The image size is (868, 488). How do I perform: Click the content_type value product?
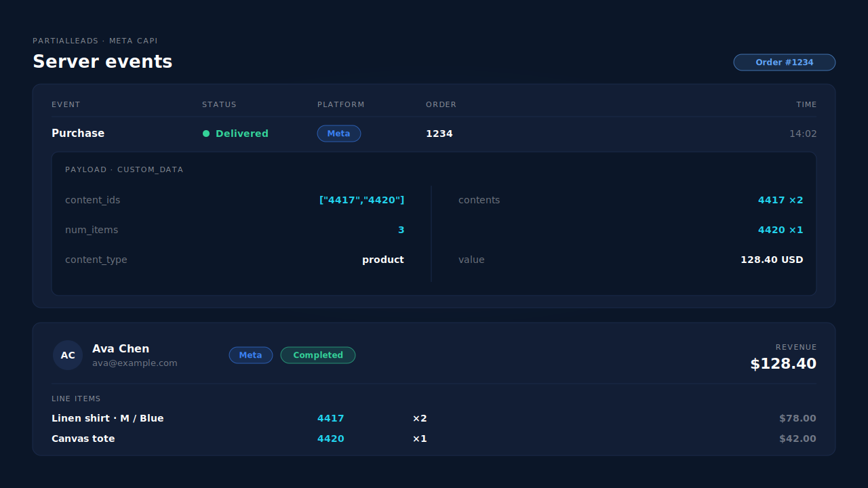pyautogui.click(x=383, y=260)
